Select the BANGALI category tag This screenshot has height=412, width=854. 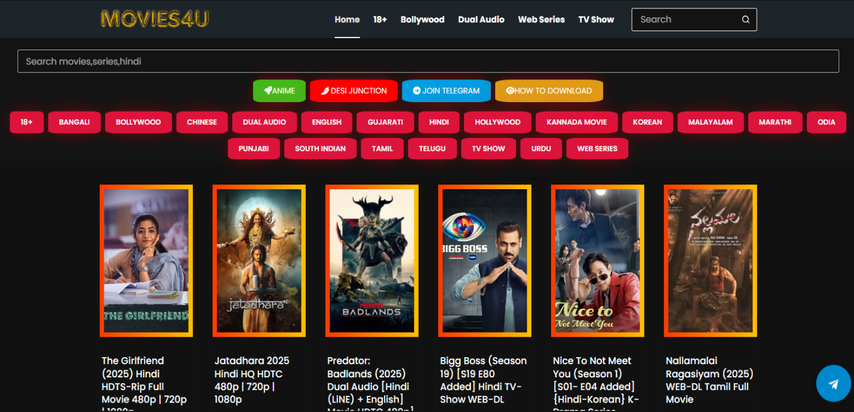(75, 122)
